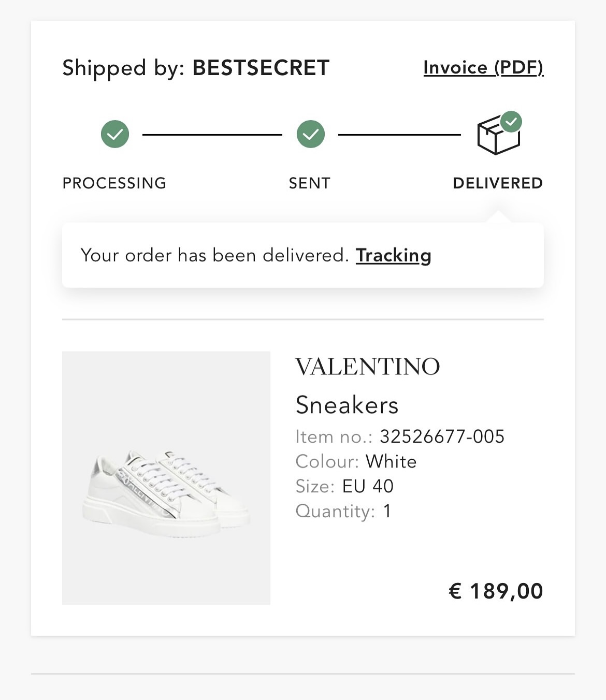
Task: Select the PROCESSING status label
Action: [114, 183]
